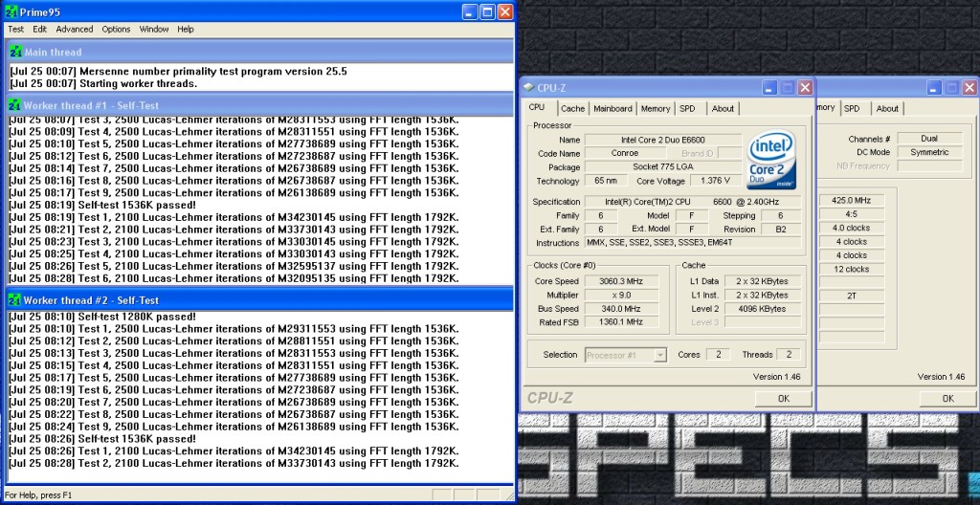Viewport: 980px width, 505px height.
Task: Switch to the SPD tab in front CPU-Z
Action: 687,109
